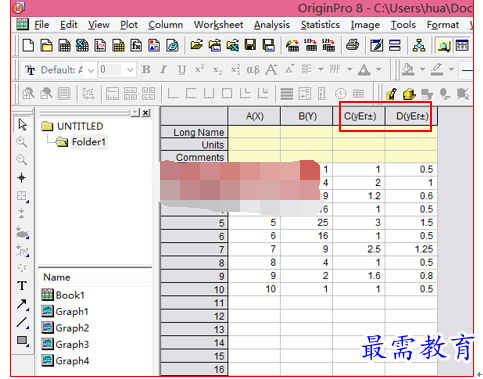This screenshot has height=379, width=483.
Task: Click the Import Single ASCII icon
Action: coord(311,45)
